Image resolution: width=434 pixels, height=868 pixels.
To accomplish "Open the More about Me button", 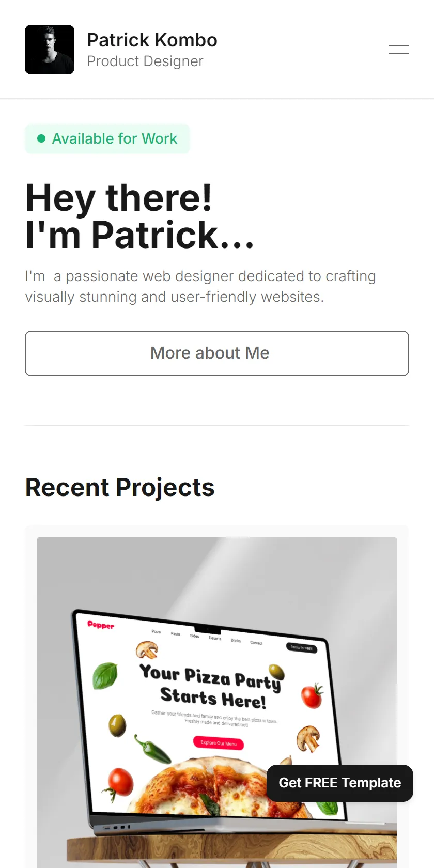I will 217,353.
